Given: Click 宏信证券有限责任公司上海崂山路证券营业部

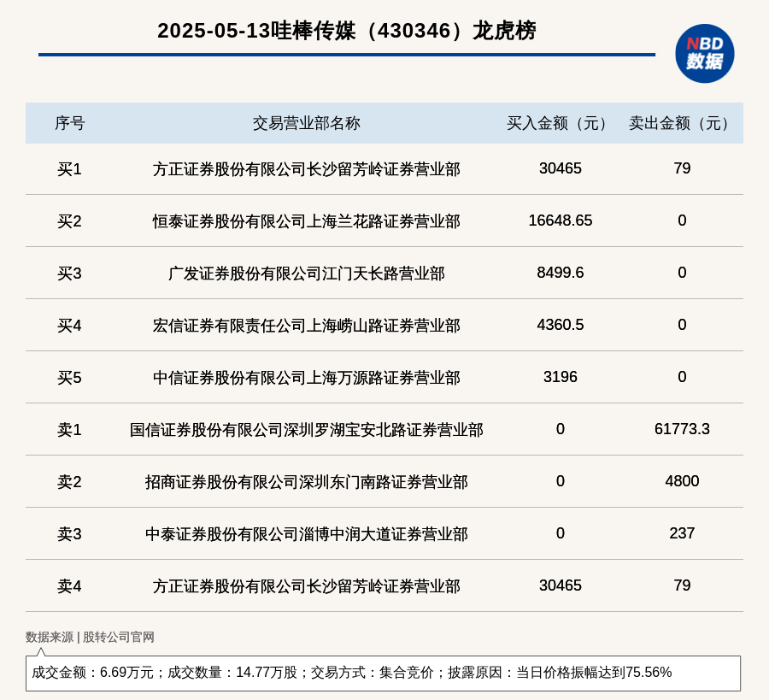Looking at the screenshot, I should click(x=307, y=326).
